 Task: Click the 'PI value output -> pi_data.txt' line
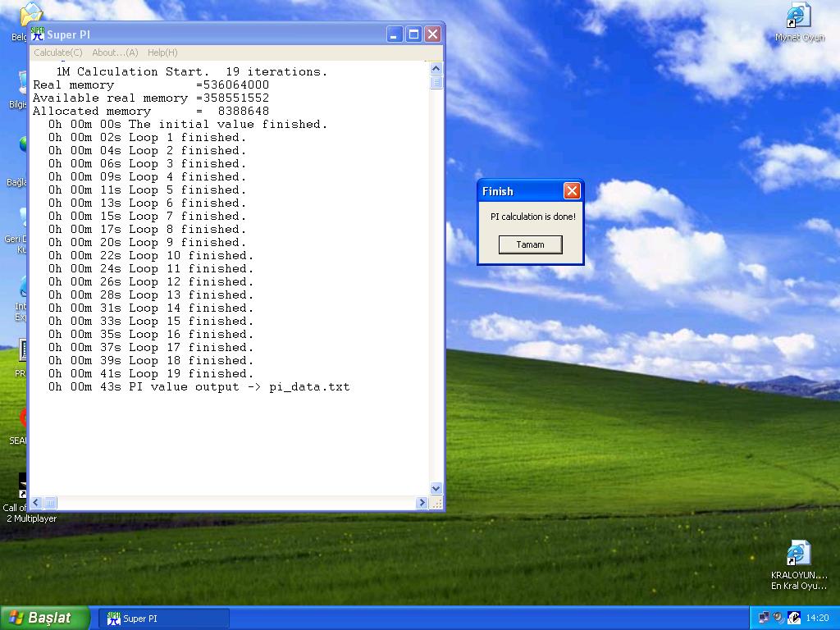(199, 387)
